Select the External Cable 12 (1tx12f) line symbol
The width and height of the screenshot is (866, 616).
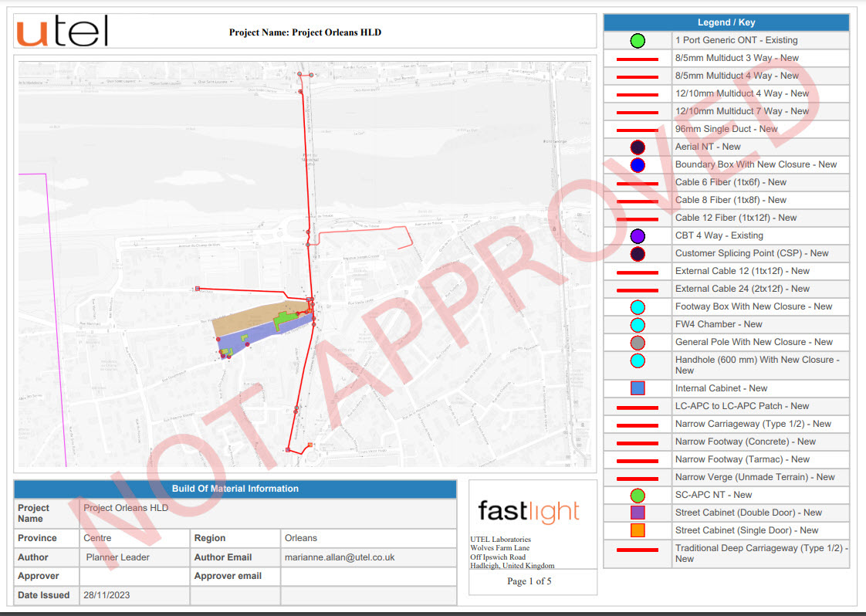point(638,272)
